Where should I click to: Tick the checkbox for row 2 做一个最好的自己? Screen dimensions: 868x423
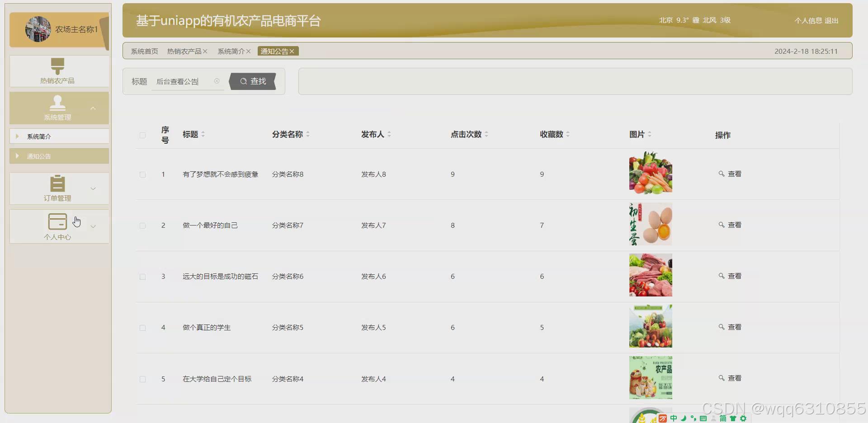click(142, 226)
